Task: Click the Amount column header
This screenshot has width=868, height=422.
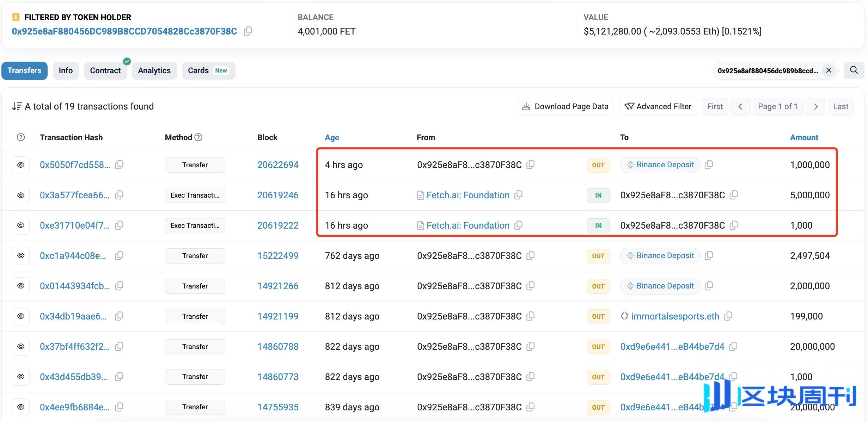Action: click(x=804, y=137)
